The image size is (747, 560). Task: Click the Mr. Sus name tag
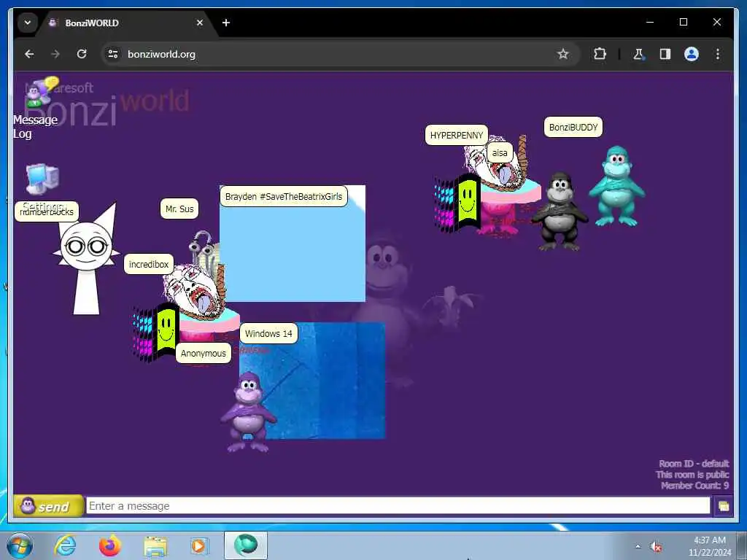(x=179, y=209)
